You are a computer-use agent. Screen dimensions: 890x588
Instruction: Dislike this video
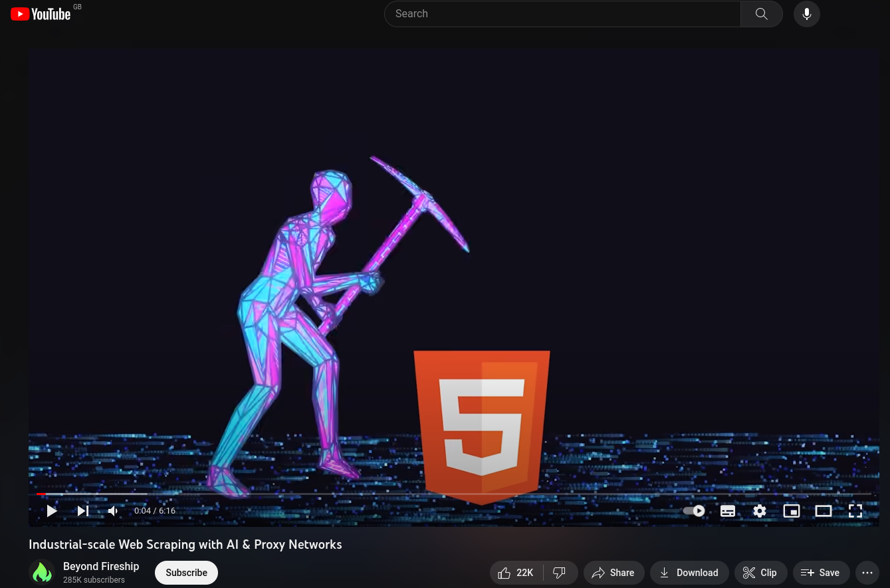click(x=560, y=573)
